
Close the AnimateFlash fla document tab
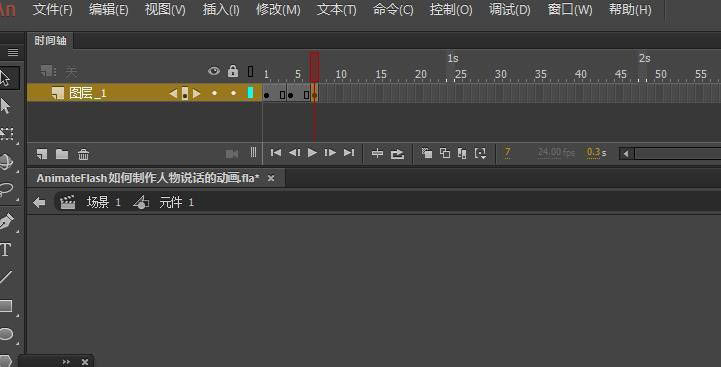pos(271,178)
